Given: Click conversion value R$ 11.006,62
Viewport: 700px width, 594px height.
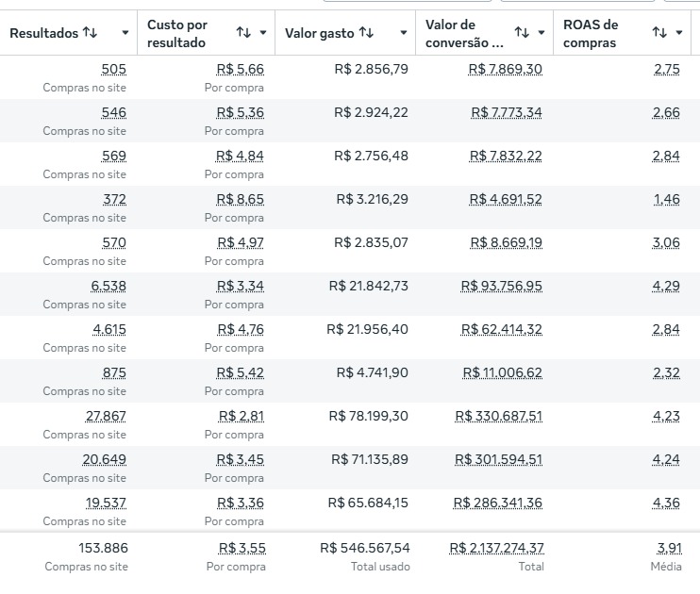Looking at the screenshot, I should (503, 372).
